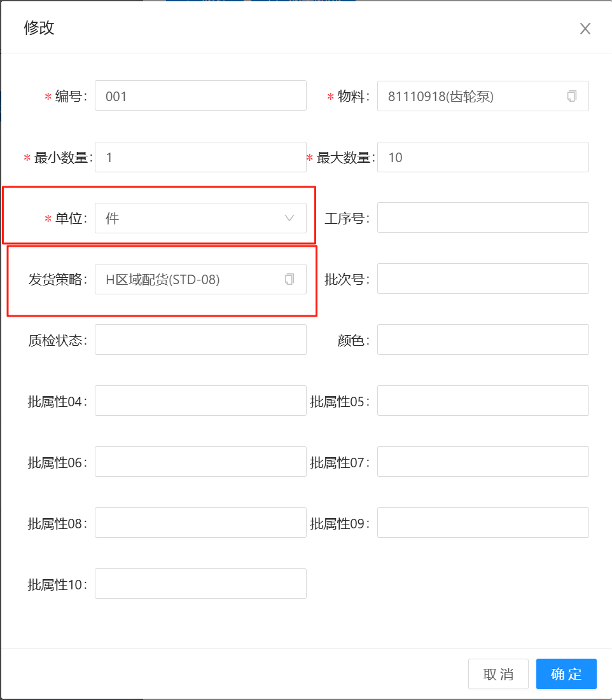Viewport: 612px width, 700px height.
Task: Click the 颜色 input field
Action: (x=482, y=340)
